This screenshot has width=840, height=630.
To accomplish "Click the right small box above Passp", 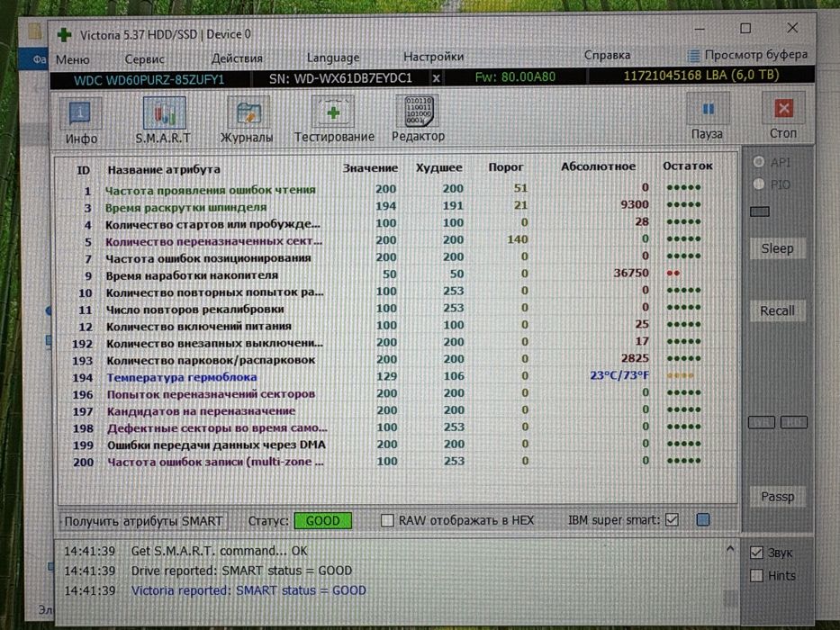I will [x=793, y=422].
